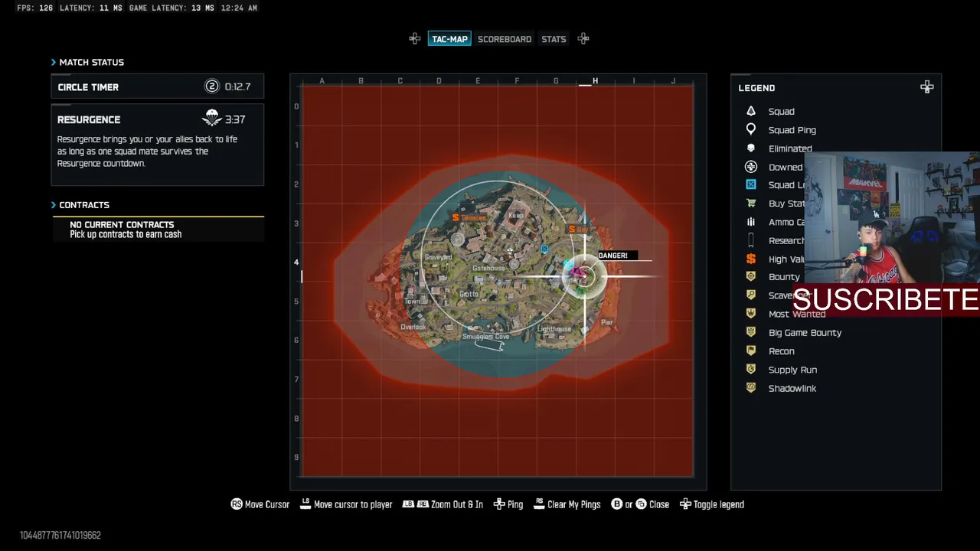Image resolution: width=980 pixels, height=551 pixels.
Task: Select the TAC-MAP tab
Action: [449, 39]
